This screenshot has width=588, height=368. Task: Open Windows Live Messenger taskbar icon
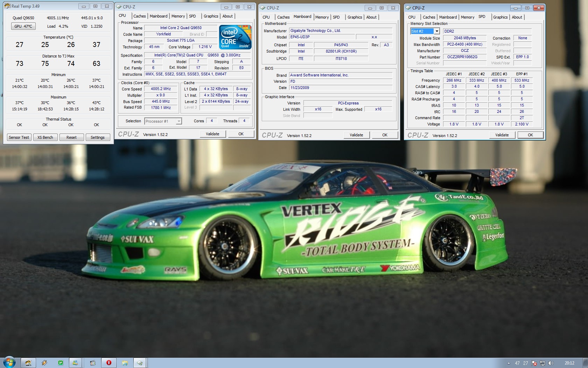pos(75,363)
